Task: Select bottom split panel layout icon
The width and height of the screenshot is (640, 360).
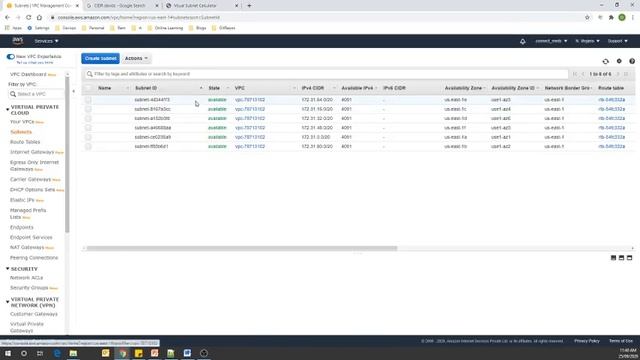Action: [613, 258]
